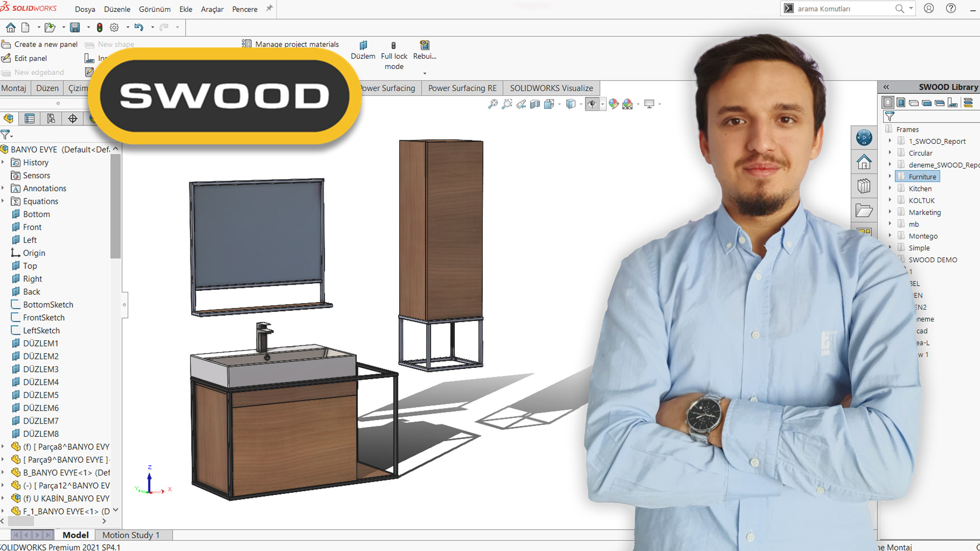Click the SWOOD Library filter funnel
This screenshot has height=551, width=980.
tap(890, 116)
